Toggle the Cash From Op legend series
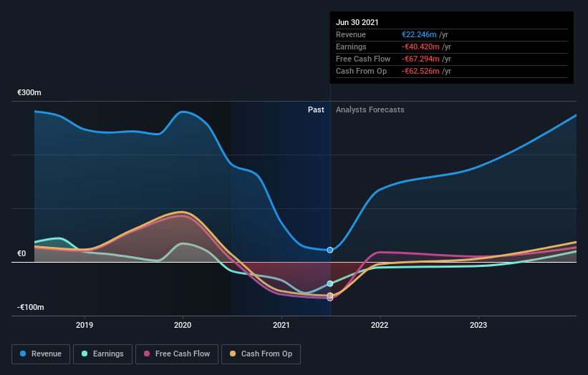 click(261, 354)
